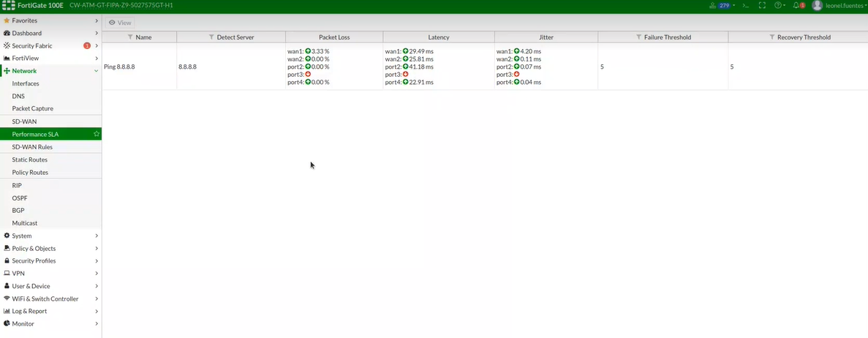Open the leonel.fuentes user dropdown
Viewport: 868px width, 338px height.
click(839, 5)
